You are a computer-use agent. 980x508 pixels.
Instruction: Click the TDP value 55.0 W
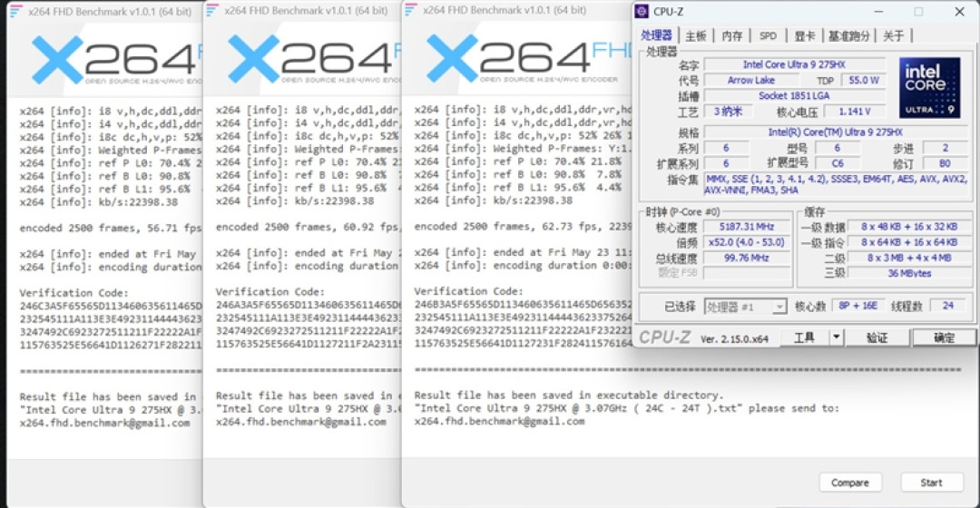[x=864, y=80]
